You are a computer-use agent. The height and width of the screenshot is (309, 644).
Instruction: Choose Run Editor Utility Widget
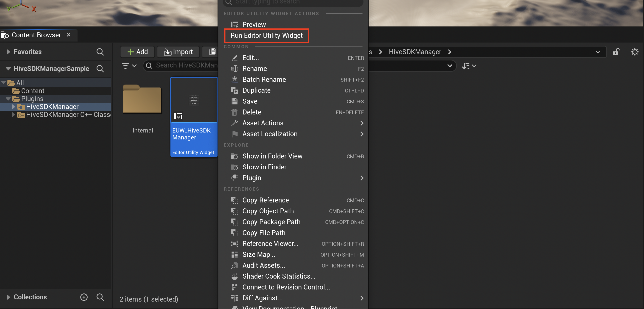[266, 36]
